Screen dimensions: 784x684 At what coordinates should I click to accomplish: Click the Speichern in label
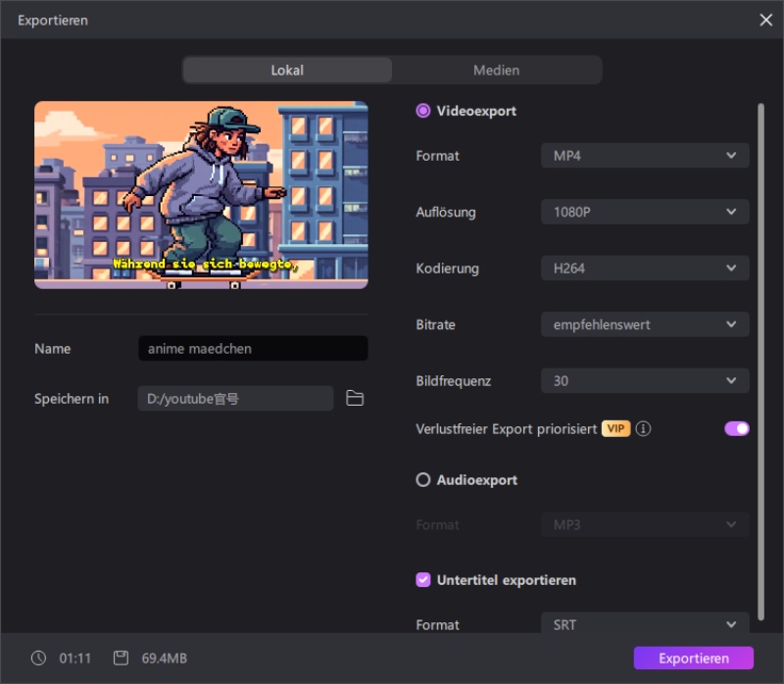point(72,399)
